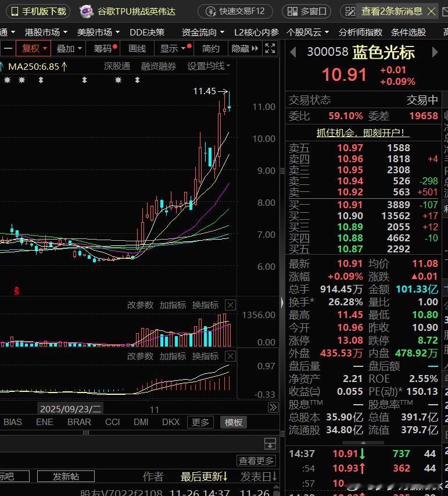This screenshot has width=448, height=496.
Task: Click the 查看更多 button
Action: pyautogui.click(x=256, y=461)
